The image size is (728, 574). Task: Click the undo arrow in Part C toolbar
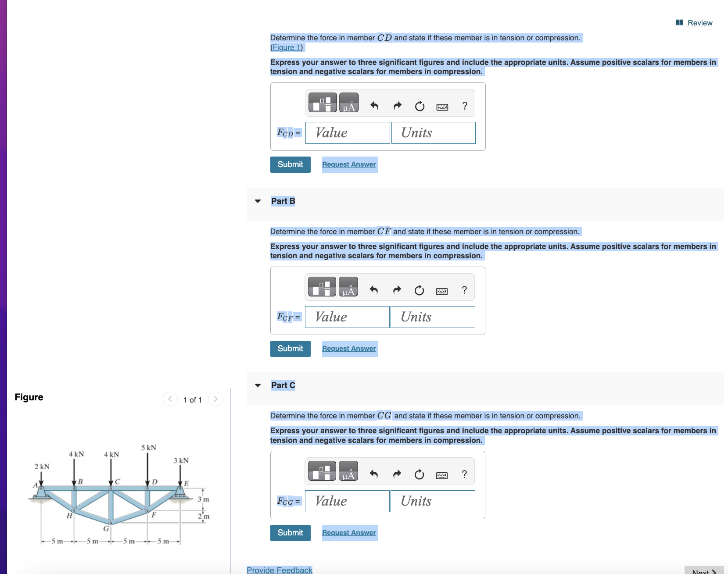click(373, 474)
